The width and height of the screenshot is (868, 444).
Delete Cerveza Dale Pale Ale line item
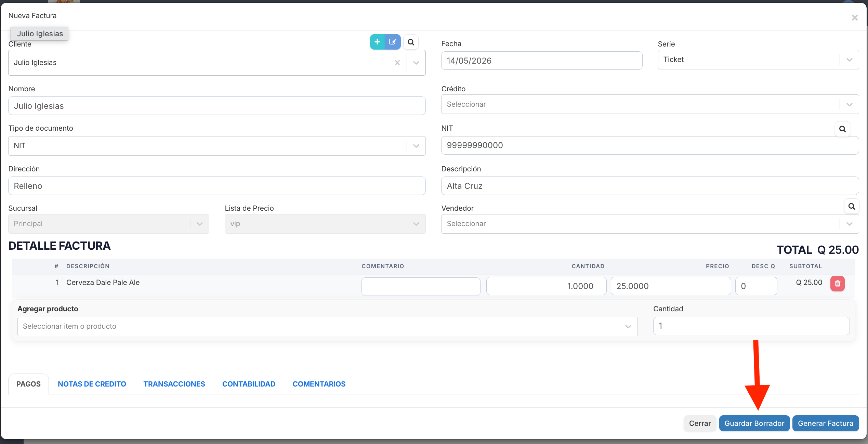point(838,284)
